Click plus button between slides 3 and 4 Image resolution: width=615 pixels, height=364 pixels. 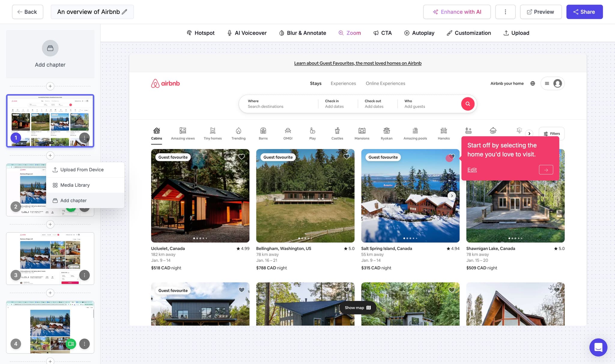pyautogui.click(x=50, y=293)
